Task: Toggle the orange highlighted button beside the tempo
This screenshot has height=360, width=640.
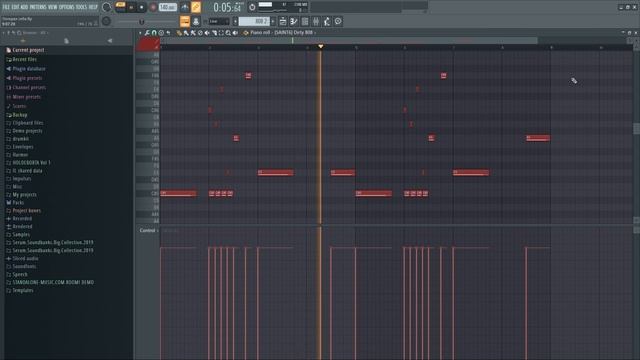Action: [x=196, y=7]
